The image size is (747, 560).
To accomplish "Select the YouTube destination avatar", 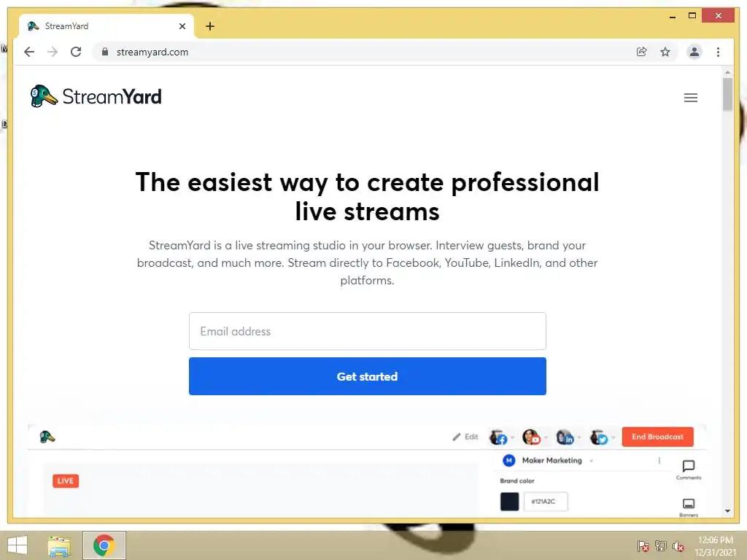I will coord(531,437).
